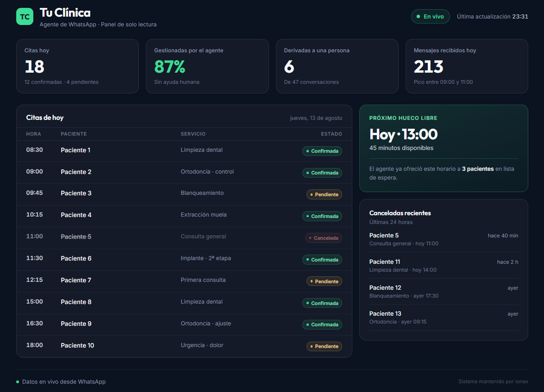Click the "Implante · 2ª etapa" service cell
The width and height of the screenshot is (544, 392).
(206, 258)
